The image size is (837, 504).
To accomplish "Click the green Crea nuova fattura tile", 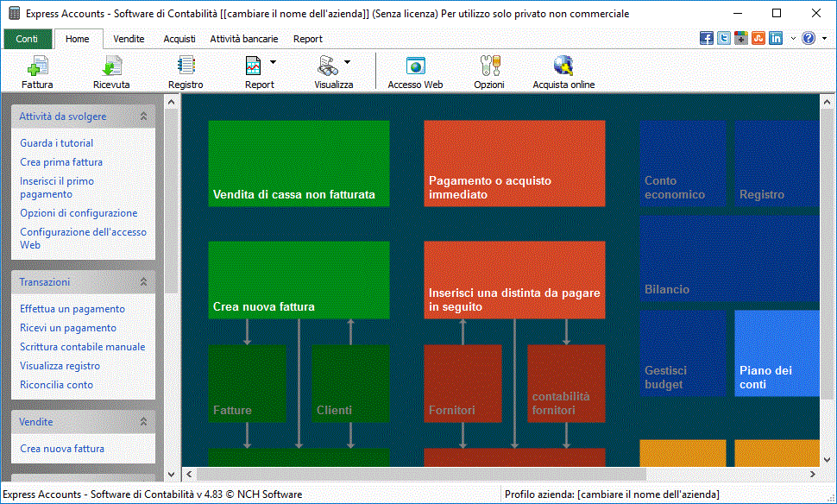I will [x=299, y=280].
